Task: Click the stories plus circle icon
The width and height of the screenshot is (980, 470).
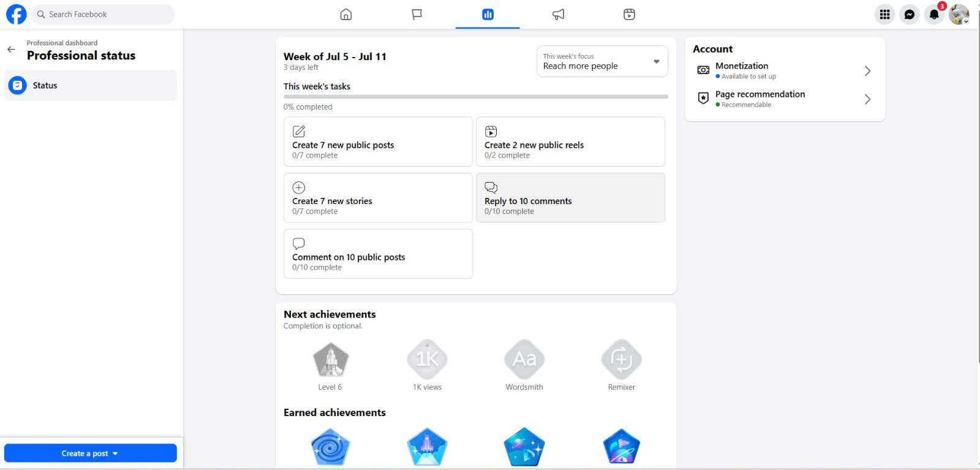Action: click(299, 188)
